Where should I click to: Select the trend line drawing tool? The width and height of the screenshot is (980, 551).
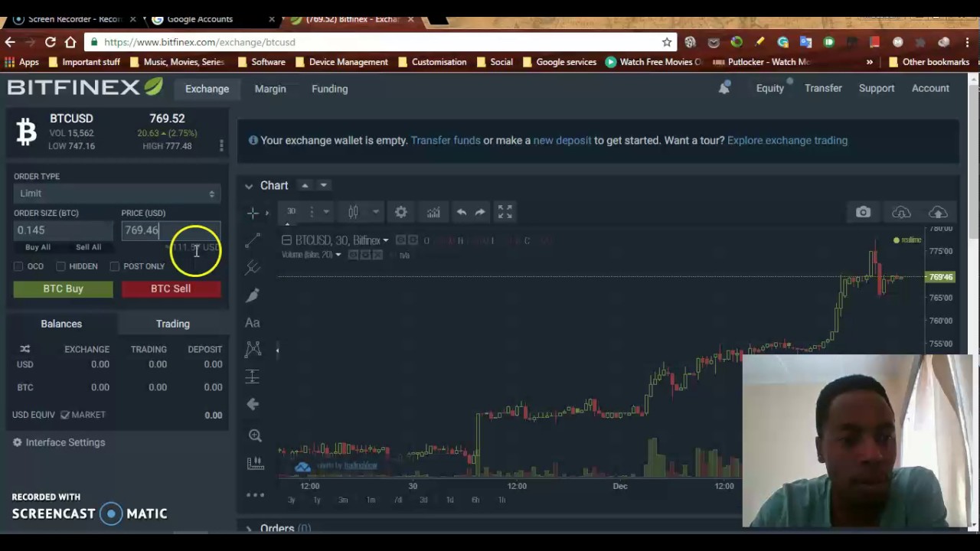(x=253, y=241)
